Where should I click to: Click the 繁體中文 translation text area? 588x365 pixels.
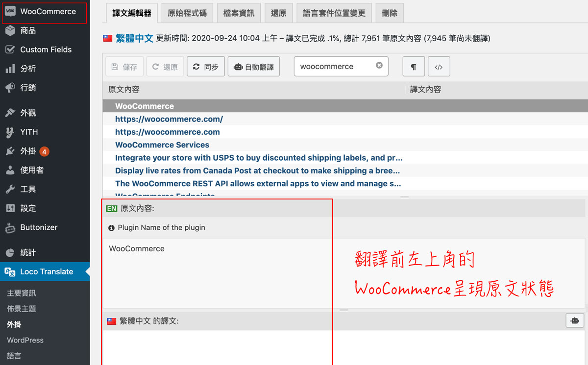(344, 347)
